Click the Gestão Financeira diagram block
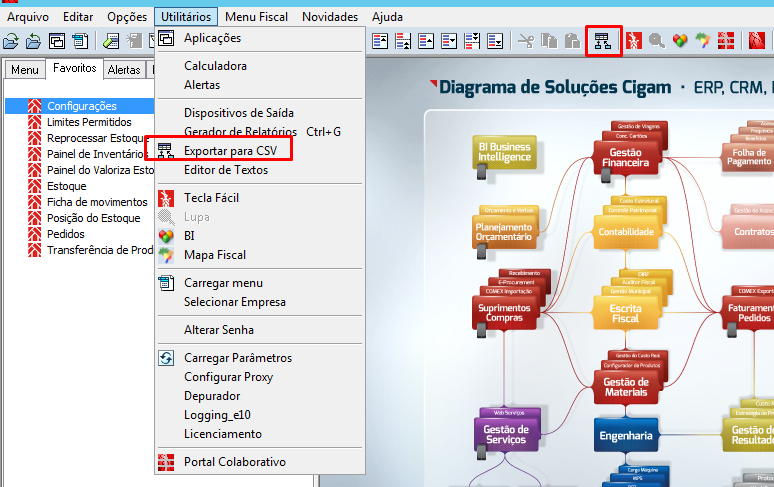The image size is (774, 487). (626, 157)
